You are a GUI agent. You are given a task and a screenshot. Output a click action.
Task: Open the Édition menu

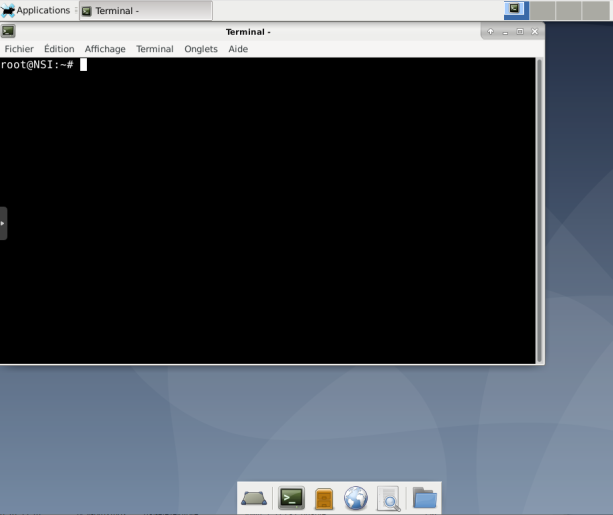59,49
